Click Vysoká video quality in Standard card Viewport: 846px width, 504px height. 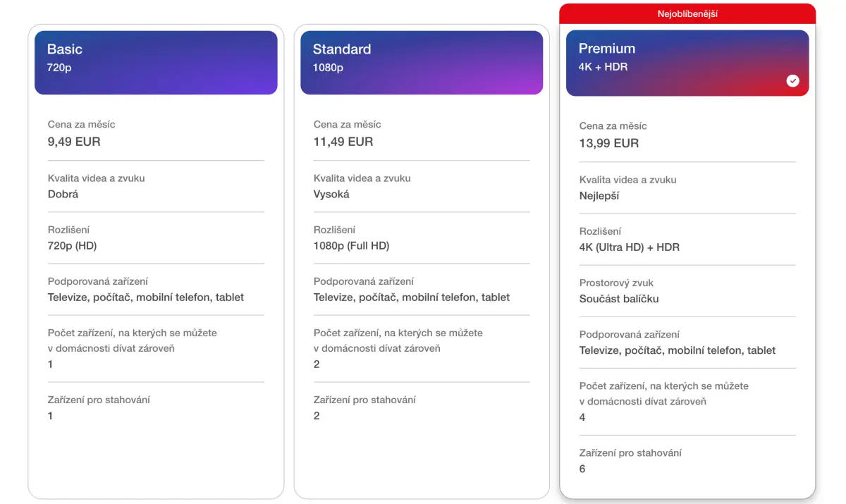[x=331, y=194]
